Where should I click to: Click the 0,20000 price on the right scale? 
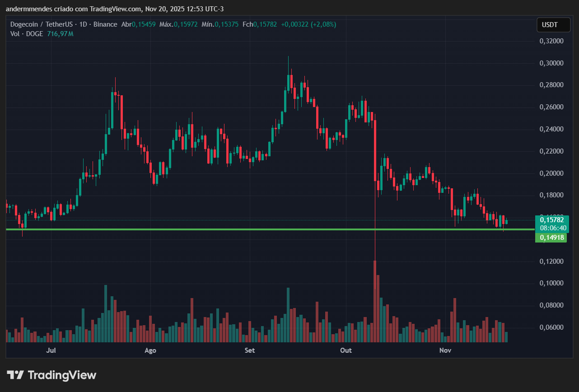tap(552, 173)
